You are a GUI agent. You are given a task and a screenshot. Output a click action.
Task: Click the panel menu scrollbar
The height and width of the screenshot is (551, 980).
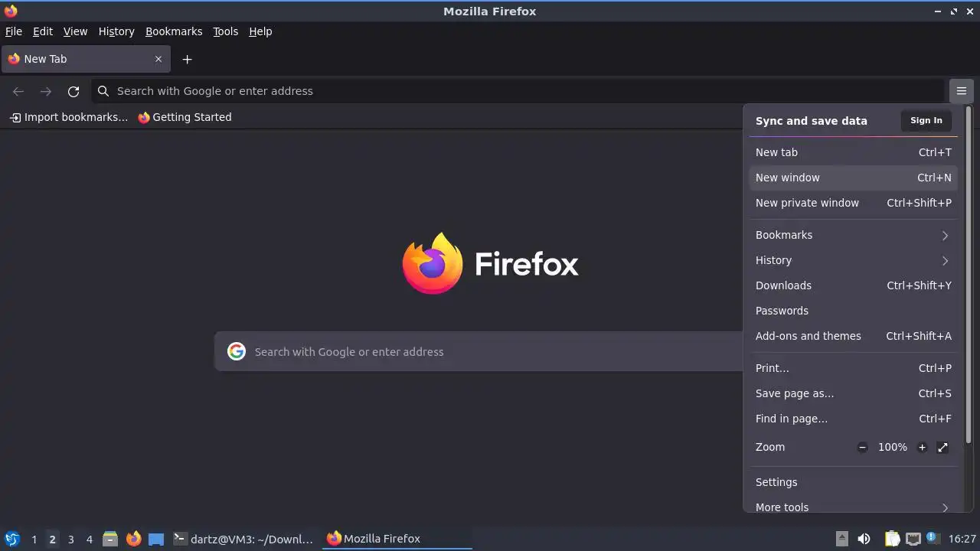pos(968,275)
